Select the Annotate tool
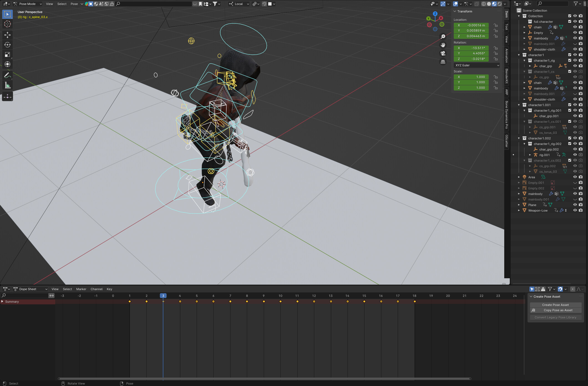Viewport: 588px width, 386px height. (7, 75)
